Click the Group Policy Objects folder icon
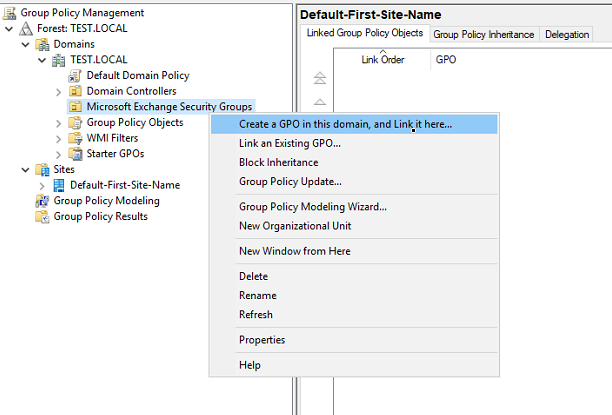Viewport: 612px width, 415px height. [75, 123]
